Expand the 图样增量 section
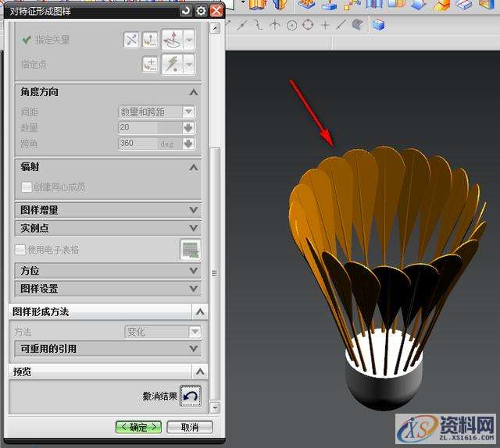 (x=193, y=210)
